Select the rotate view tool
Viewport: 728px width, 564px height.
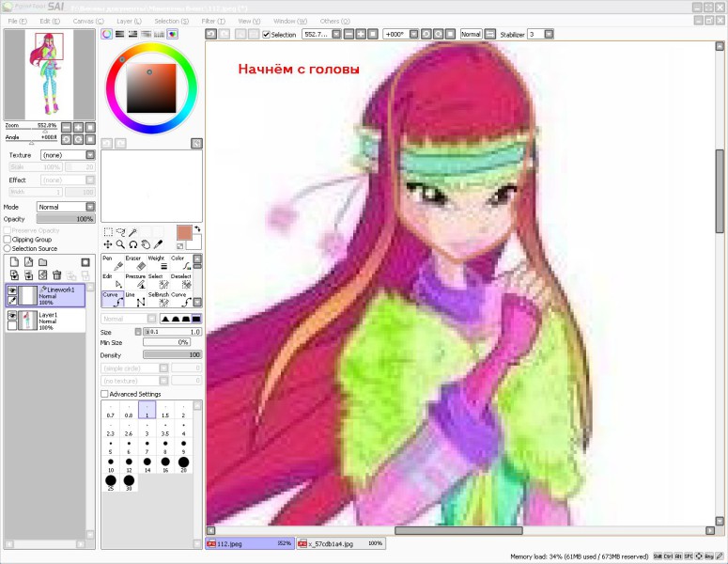click(133, 244)
